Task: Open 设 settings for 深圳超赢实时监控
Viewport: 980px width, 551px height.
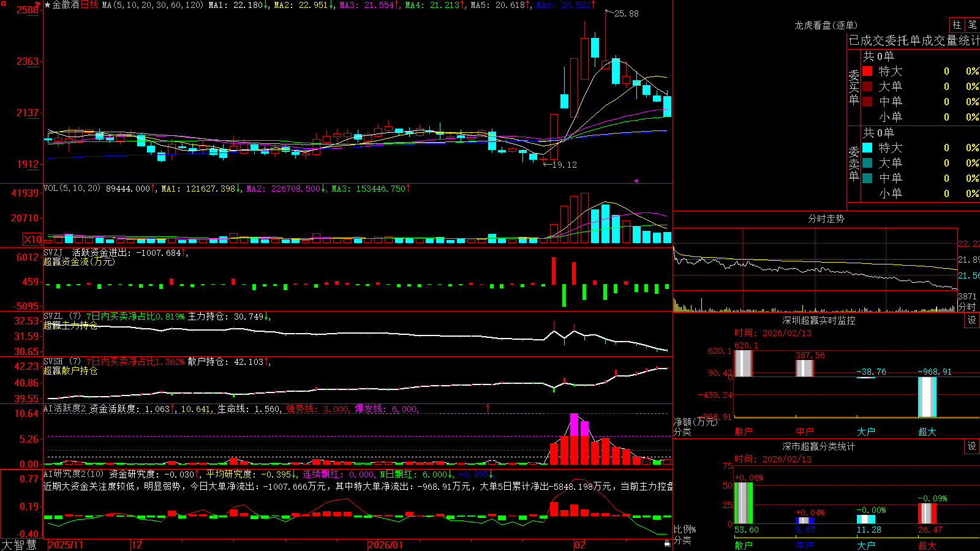Action: 972,320
